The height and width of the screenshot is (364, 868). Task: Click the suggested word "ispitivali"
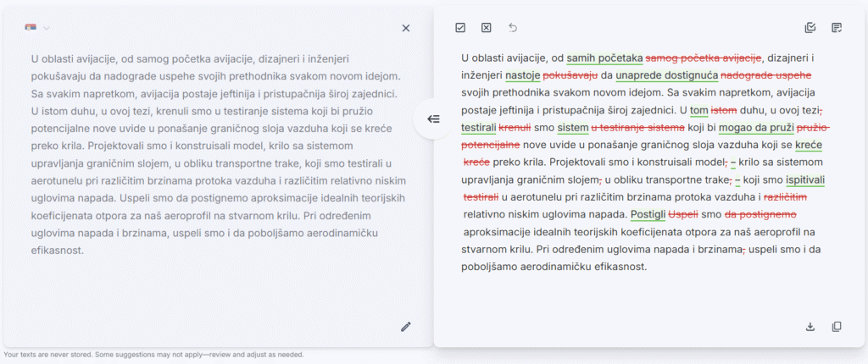pyautogui.click(x=804, y=179)
